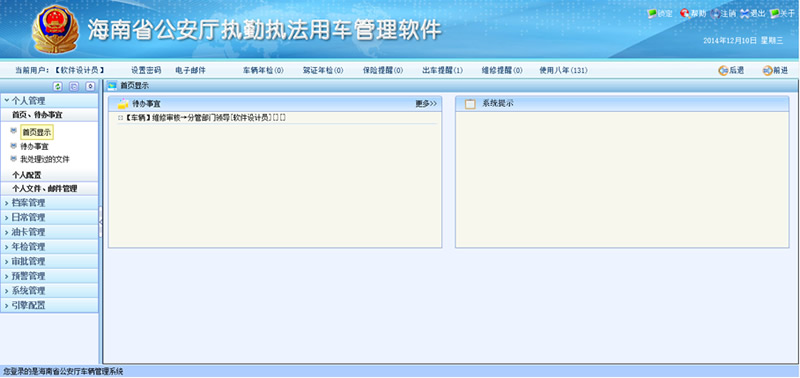800x378 pixels.
Task: Click the 锁定 lock icon
Action: click(x=652, y=14)
